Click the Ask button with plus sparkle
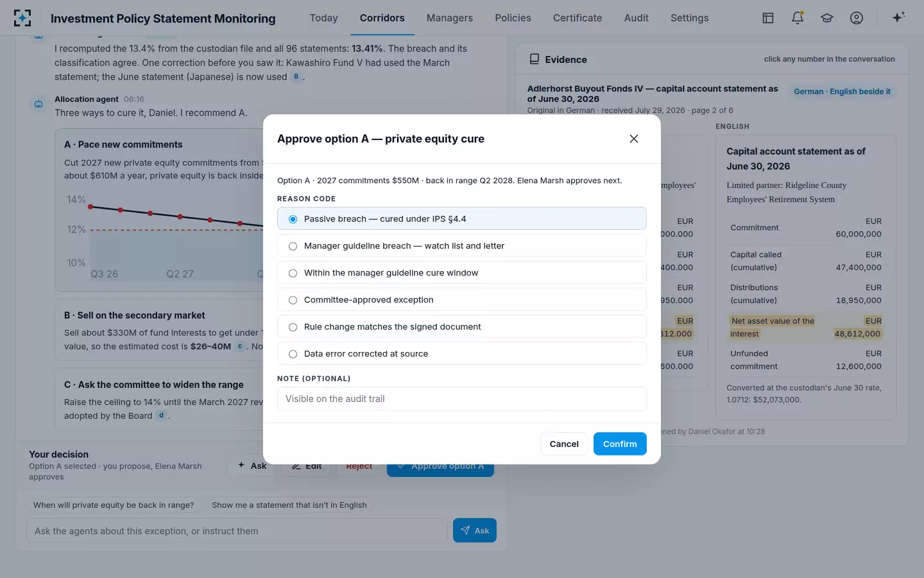The height and width of the screenshot is (578, 924). tap(252, 466)
